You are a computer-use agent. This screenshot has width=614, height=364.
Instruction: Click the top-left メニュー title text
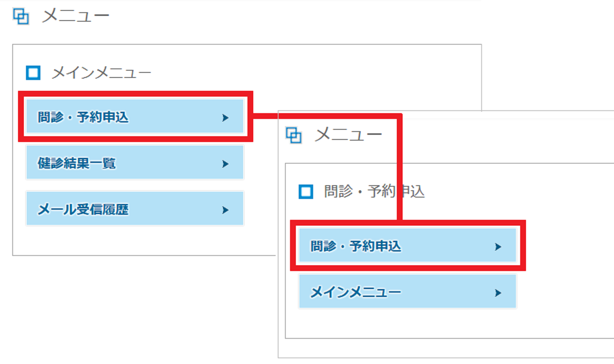pos(76,16)
